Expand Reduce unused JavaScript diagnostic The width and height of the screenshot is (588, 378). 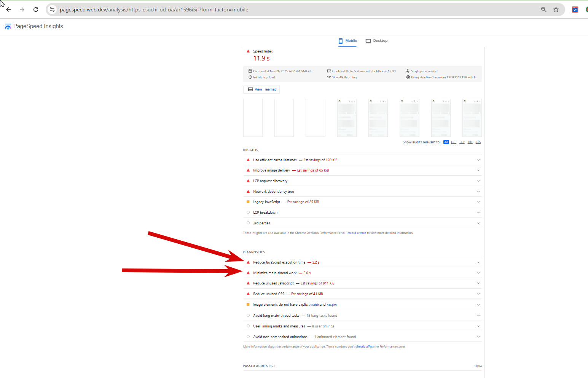click(x=362, y=283)
